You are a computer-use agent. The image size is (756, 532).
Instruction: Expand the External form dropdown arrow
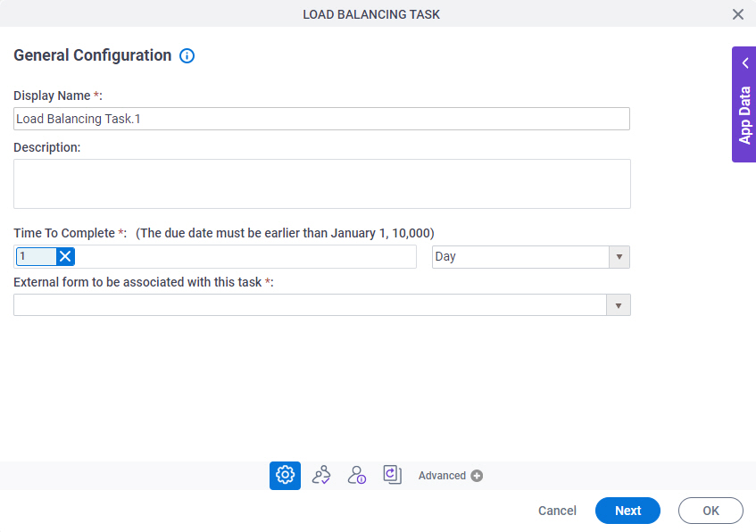click(619, 305)
